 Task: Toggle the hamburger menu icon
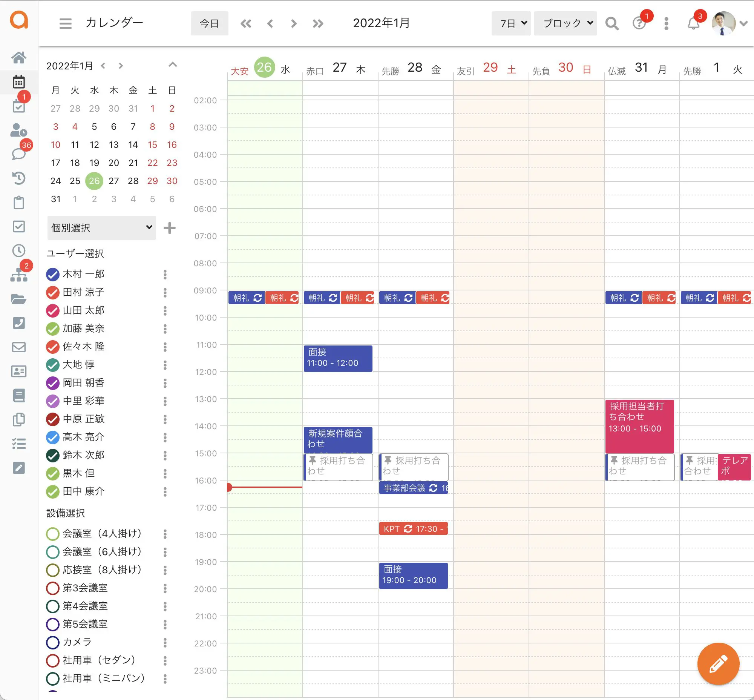[66, 23]
